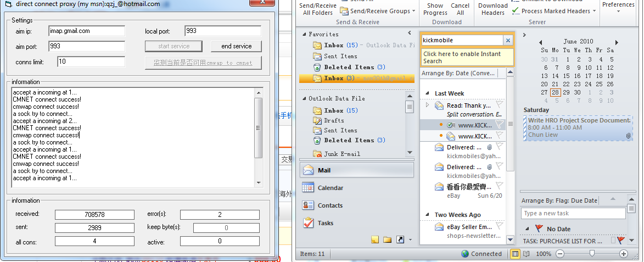The width and height of the screenshot is (644, 262).
Task: Collapse the Two Weeks Ago group
Action: (x=428, y=215)
